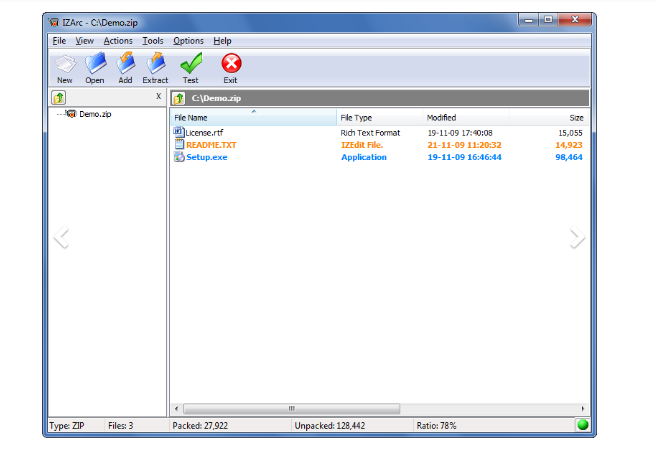Click the Application type cell
This screenshot has height=461, width=657.
coord(364,157)
